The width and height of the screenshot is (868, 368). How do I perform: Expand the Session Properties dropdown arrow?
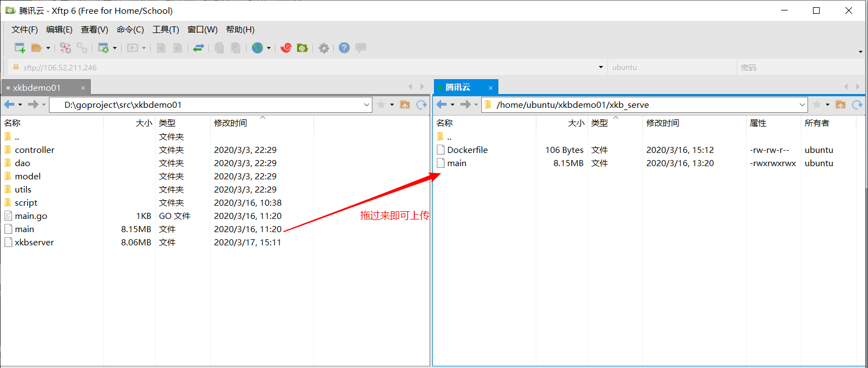[114, 48]
